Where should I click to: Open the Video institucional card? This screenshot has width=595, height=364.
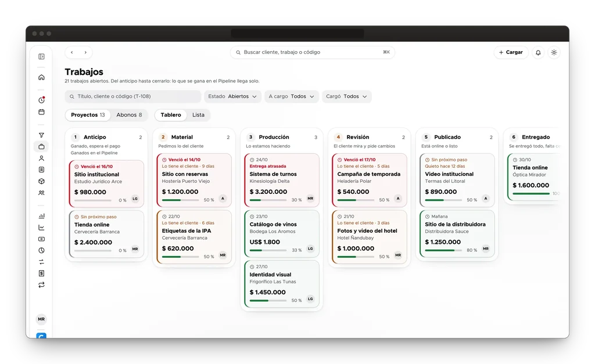click(x=457, y=180)
